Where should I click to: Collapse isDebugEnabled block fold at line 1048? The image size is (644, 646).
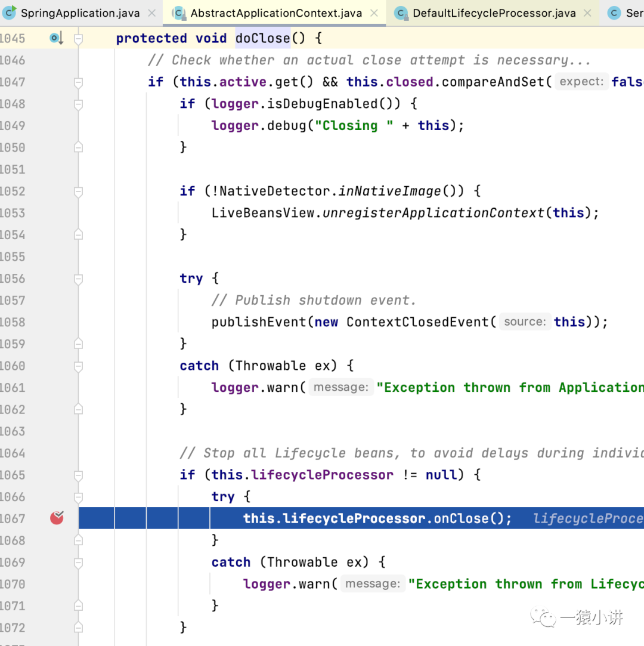pos(78,104)
